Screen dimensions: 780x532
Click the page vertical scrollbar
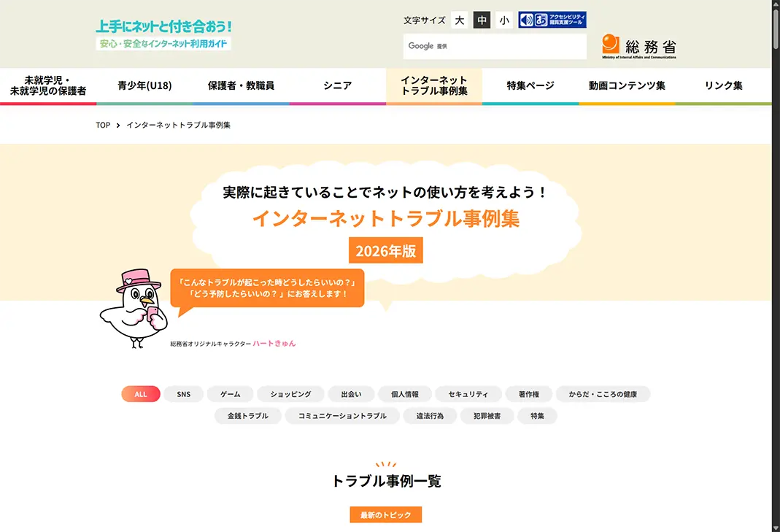pyautogui.click(x=776, y=266)
